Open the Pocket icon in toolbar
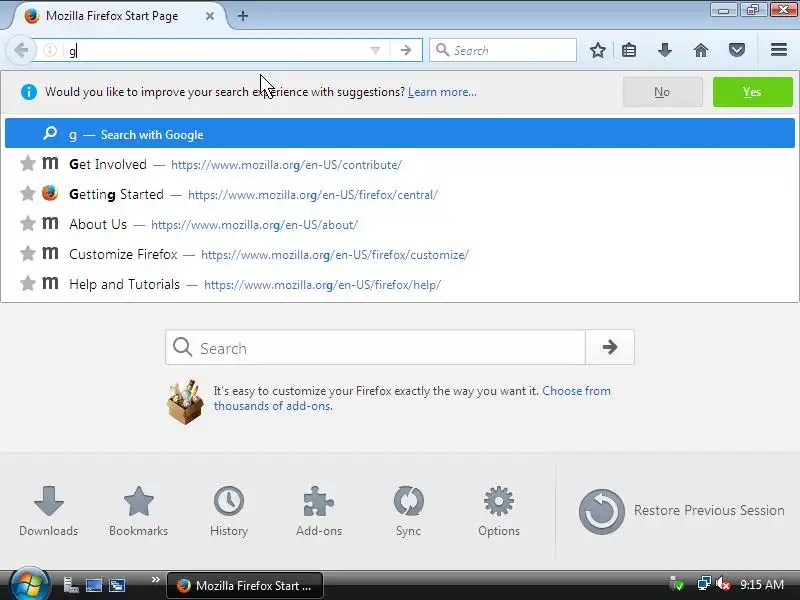Image resolution: width=800 pixels, height=600 pixels. point(736,50)
